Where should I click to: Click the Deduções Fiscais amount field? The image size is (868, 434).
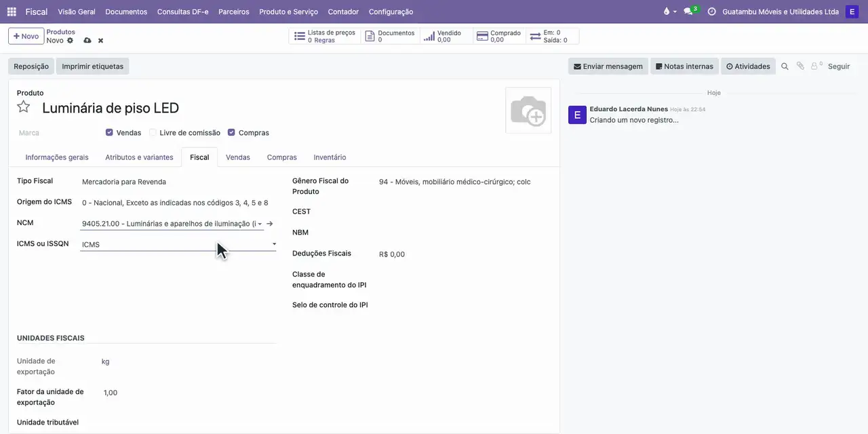[465, 254]
